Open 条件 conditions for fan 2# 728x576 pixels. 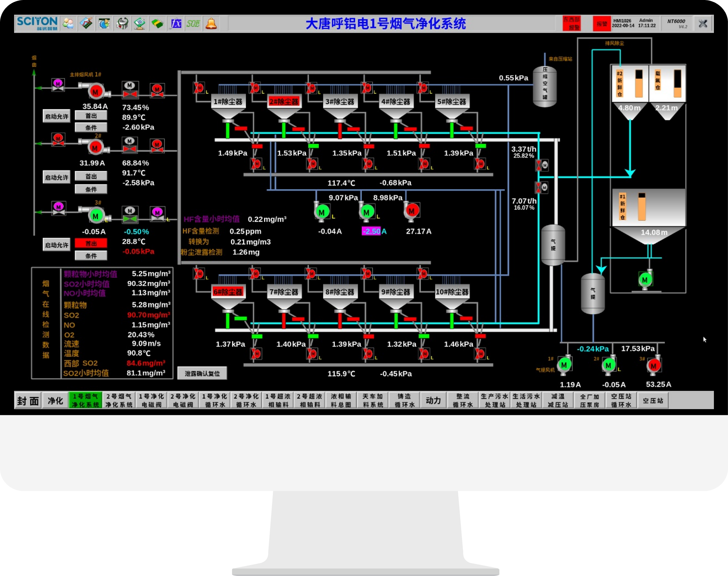[91, 189]
